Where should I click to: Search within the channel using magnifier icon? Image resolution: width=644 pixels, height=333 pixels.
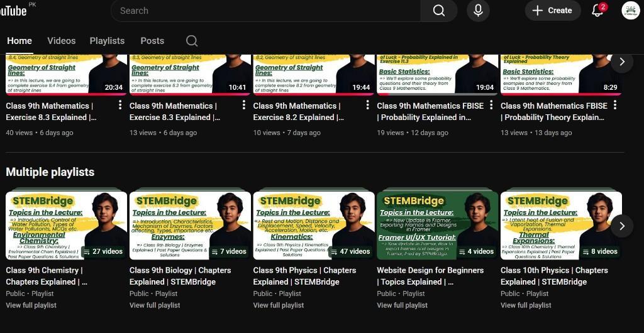[192, 41]
